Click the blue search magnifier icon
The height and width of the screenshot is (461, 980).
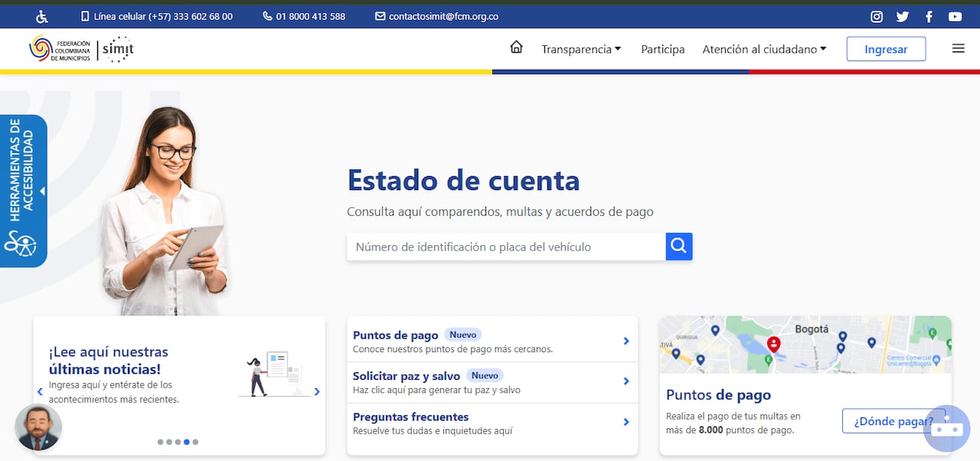pos(678,246)
